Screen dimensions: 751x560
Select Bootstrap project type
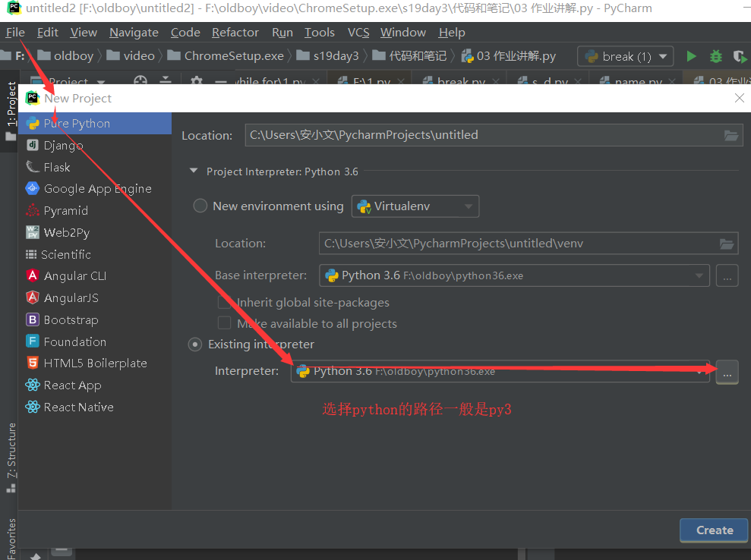(x=95, y=319)
